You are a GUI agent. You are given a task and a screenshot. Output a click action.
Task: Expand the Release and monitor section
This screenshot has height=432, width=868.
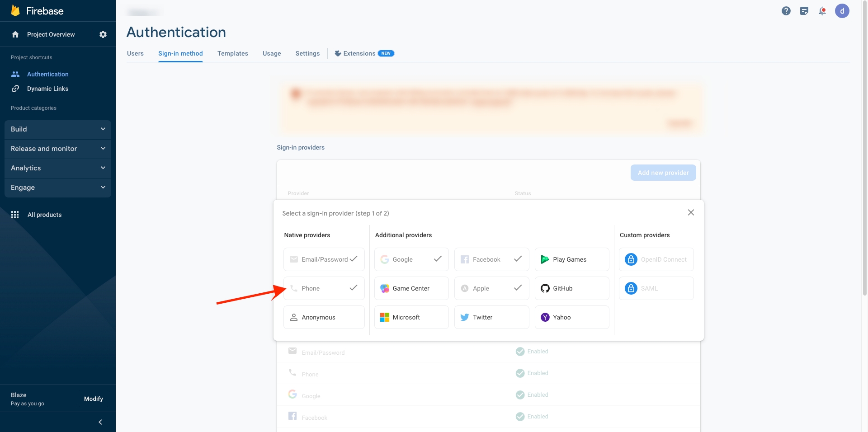click(x=58, y=149)
